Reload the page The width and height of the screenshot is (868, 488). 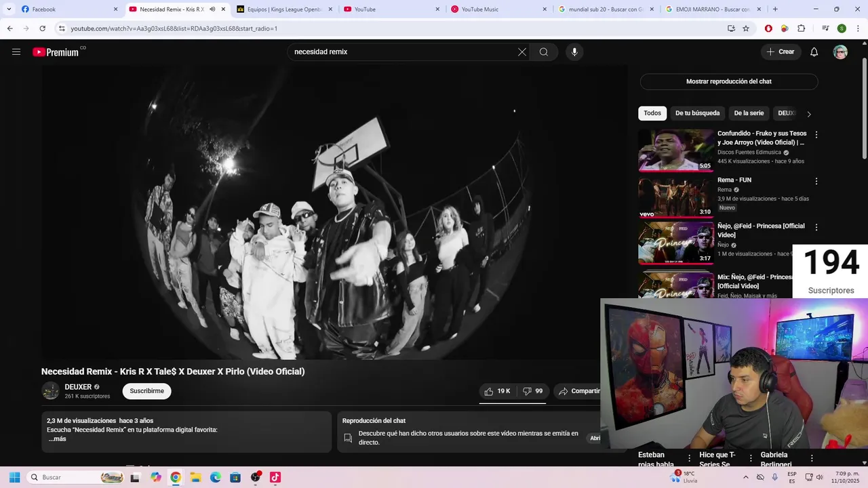[42, 28]
